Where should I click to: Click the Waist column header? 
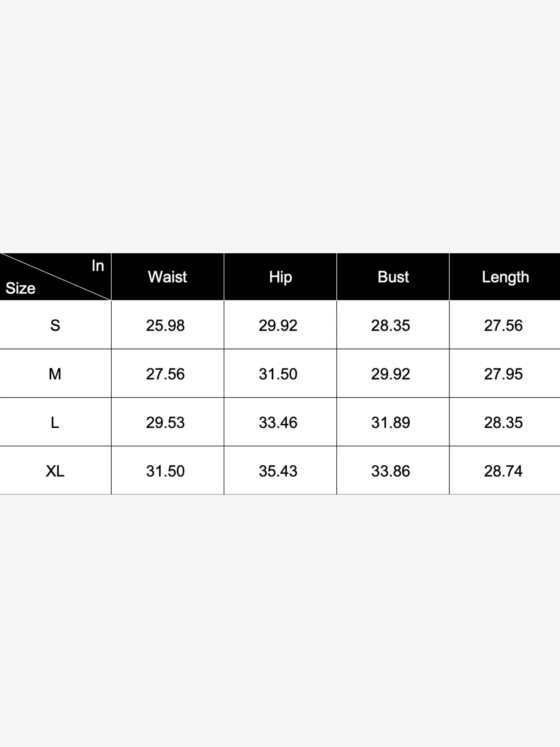(167, 277)
